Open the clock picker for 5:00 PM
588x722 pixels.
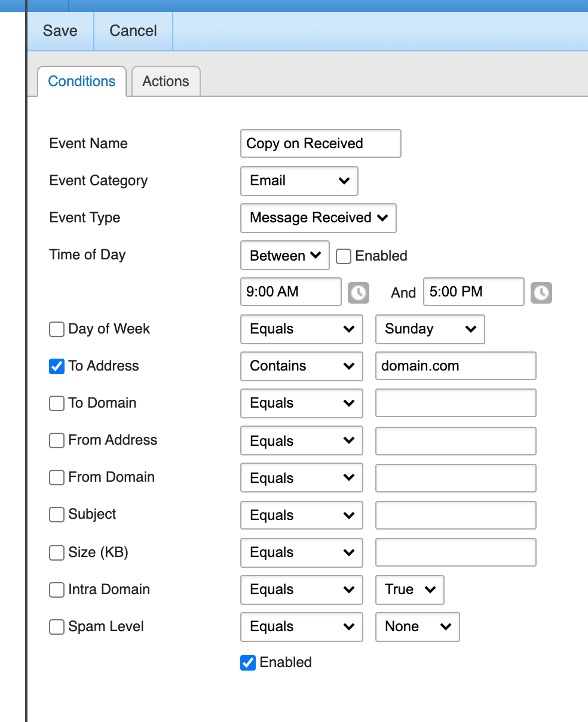pos(541,292)
